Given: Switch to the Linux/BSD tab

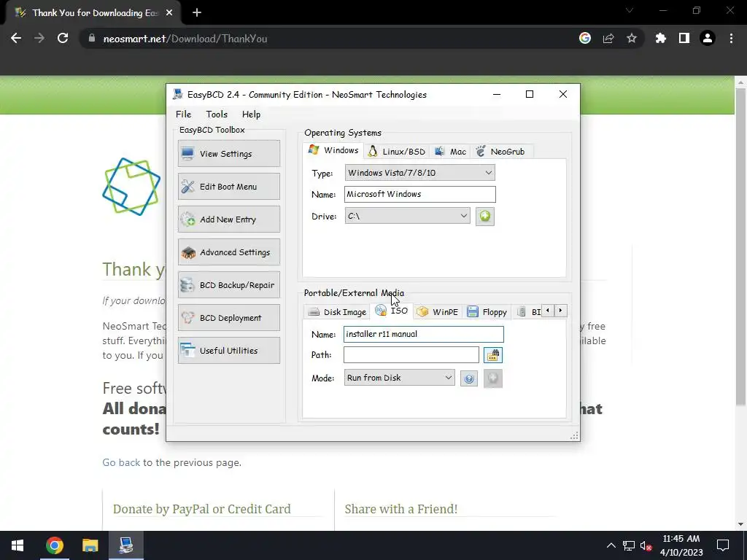Looking at the screenshot, I should click(x=397, y=152).
